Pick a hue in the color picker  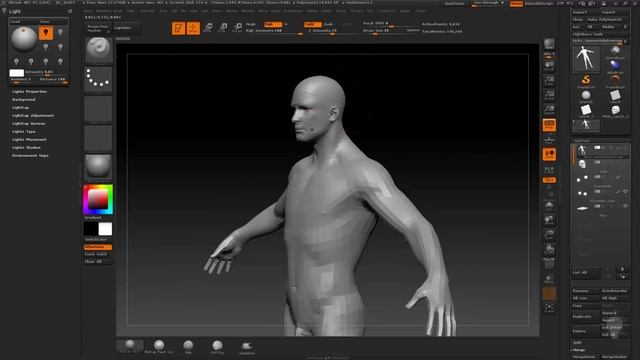98,200
